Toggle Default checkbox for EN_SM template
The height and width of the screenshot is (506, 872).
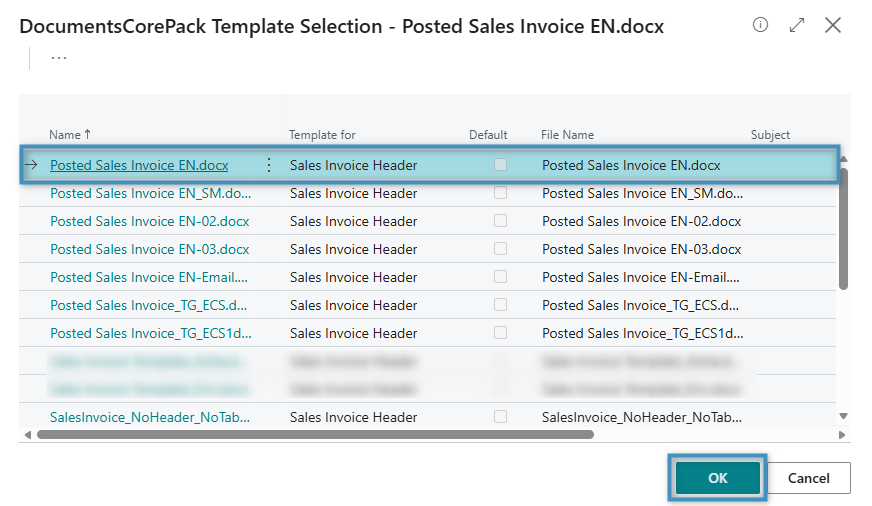[x=501, y=192]
